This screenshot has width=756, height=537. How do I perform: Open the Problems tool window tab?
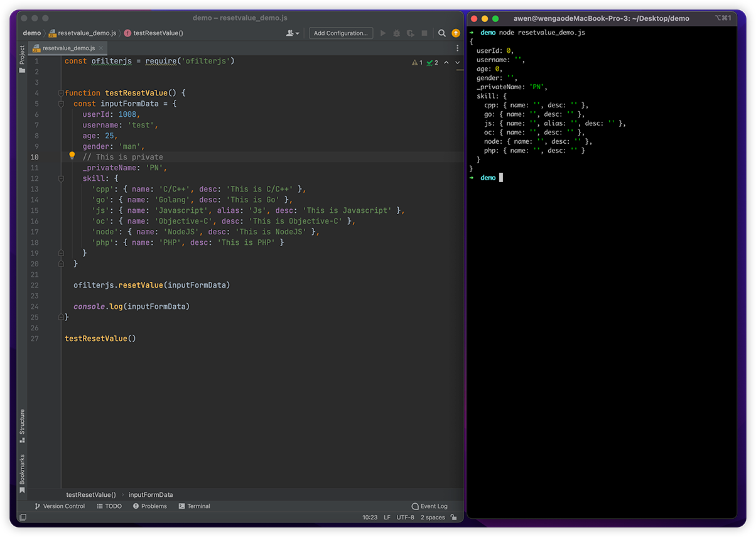tap(150, 506)
